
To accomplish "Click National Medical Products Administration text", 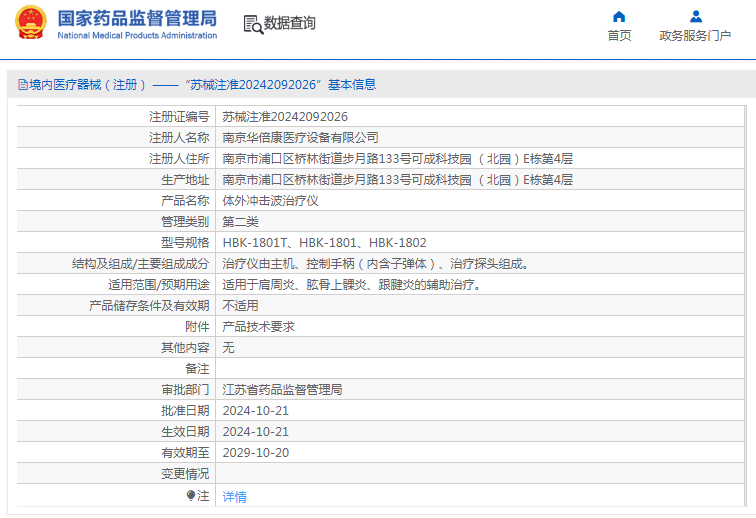I will coord(137,36).
